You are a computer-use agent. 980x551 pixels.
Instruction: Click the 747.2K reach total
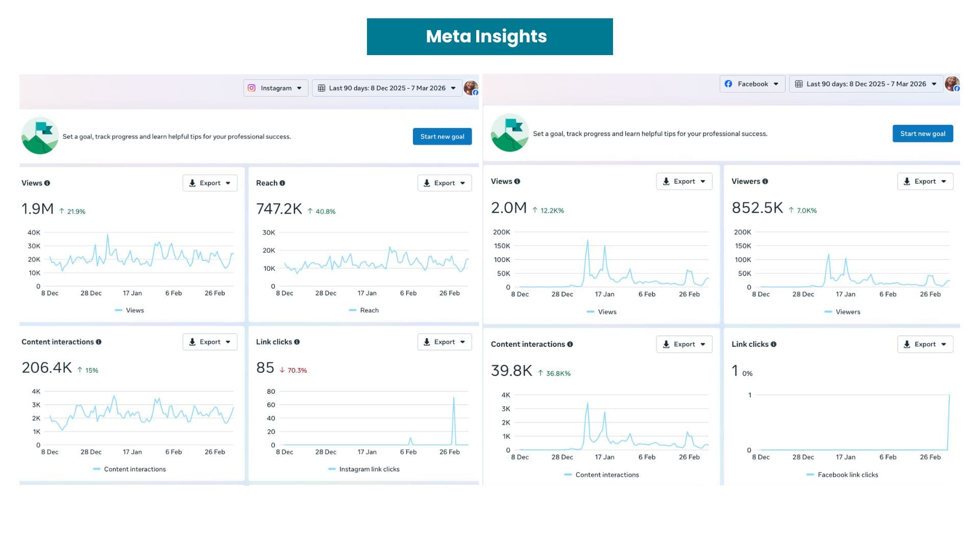click(279, 209)
